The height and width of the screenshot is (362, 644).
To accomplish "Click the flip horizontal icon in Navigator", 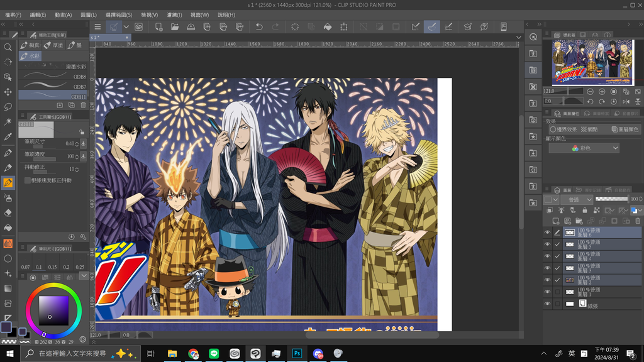I will point(626,101).
